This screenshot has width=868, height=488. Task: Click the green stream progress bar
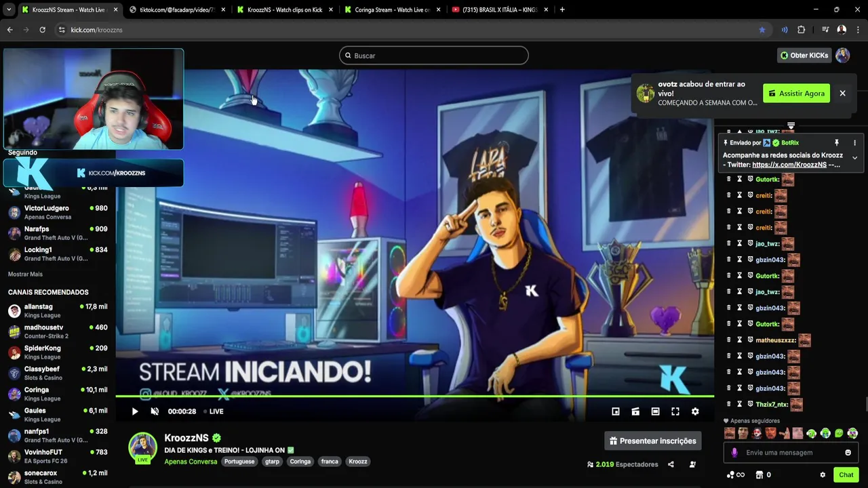[x=414, y=396]
